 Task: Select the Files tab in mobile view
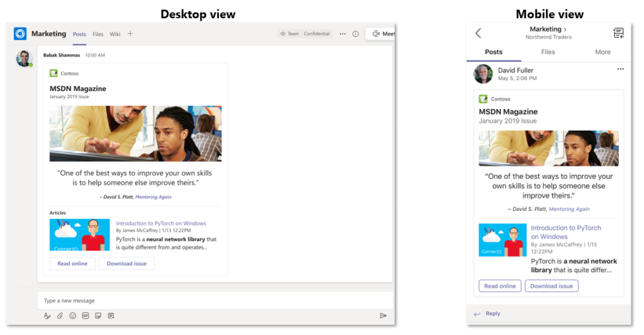tap(548, 52)
